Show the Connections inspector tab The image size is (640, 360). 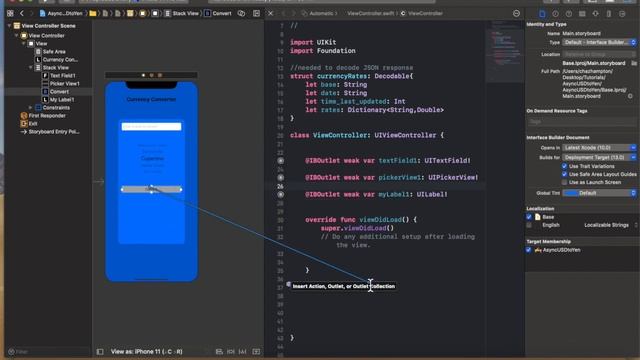pyautogui.click(x=622, y=14)
